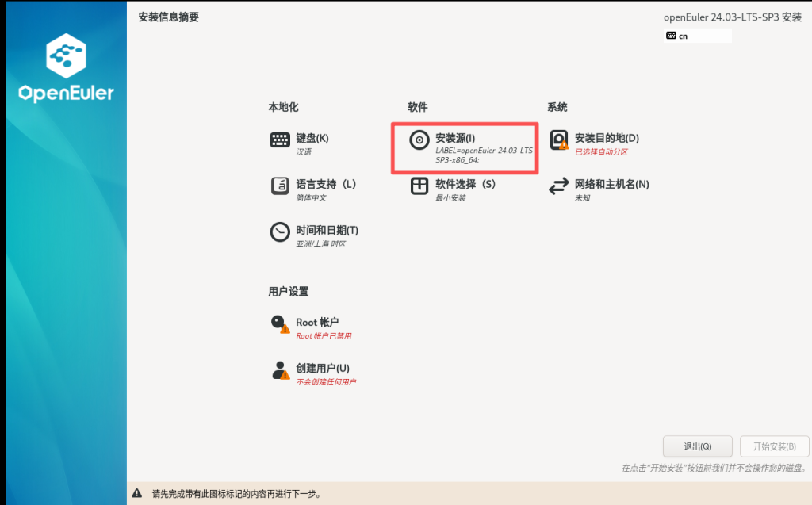The width and height of the screenshot is (812, 505).
Task: Click the keyboard icon next to 键盘(K)
Action: 280,140
